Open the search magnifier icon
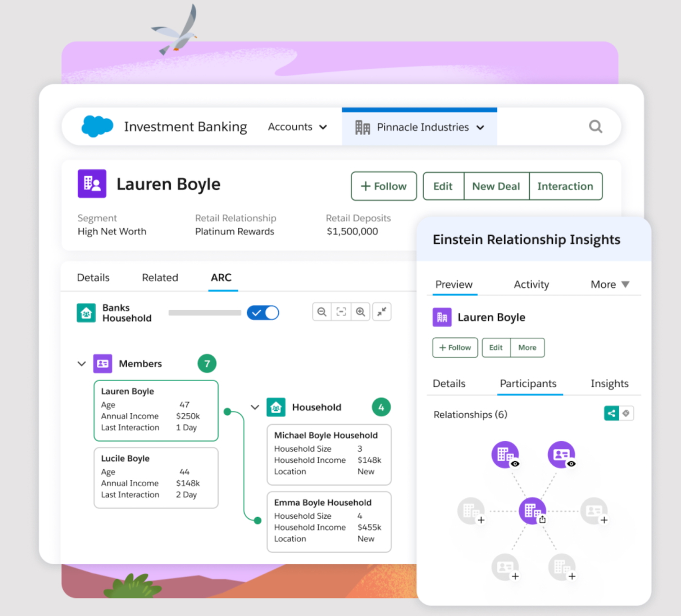The image size is (681, 616). (x=596, y=127)
